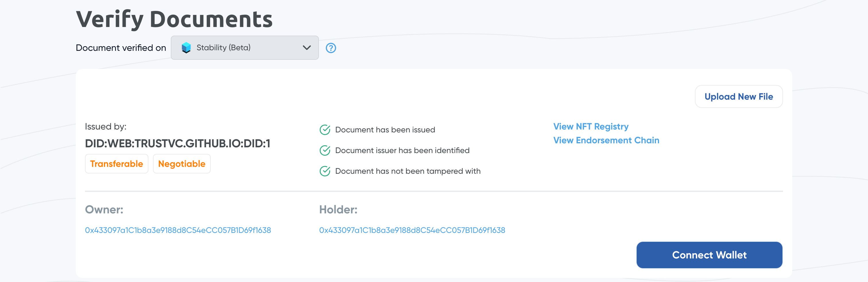Expand the network selector using the chevron arrow
The height and width of the screenshot is (282, 868).
coord(306,48)
